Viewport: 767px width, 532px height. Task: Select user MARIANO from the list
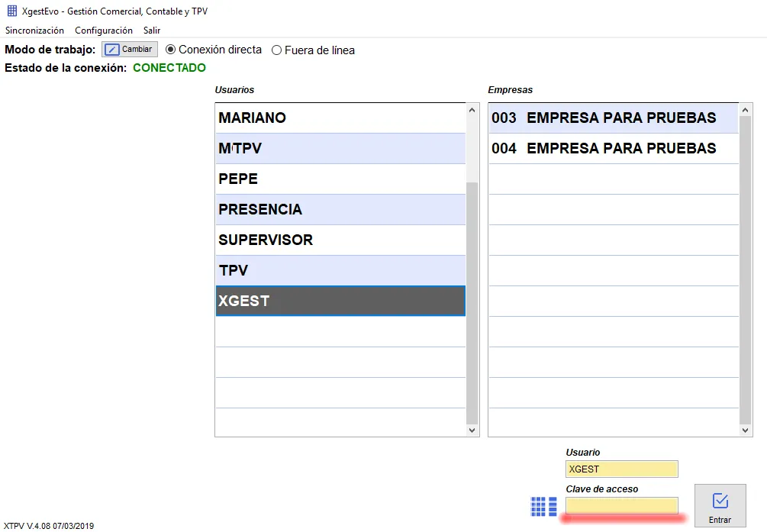point(340,118)
